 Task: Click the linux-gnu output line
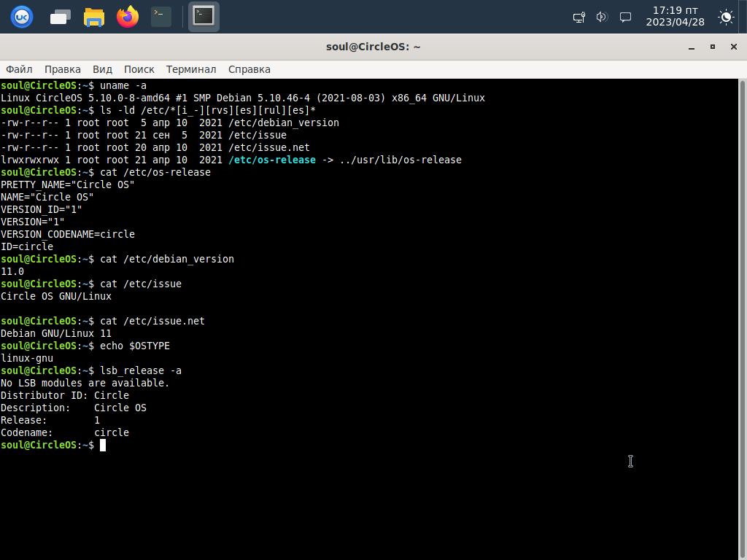tap(27, 358)
